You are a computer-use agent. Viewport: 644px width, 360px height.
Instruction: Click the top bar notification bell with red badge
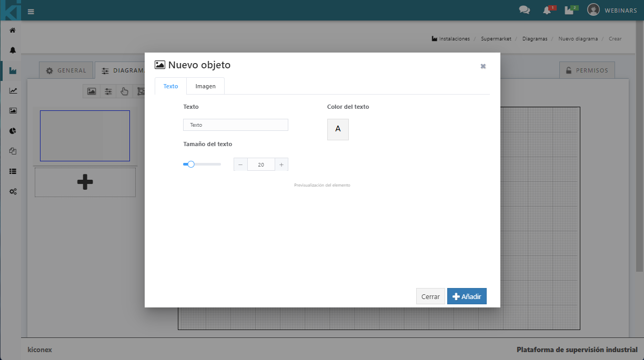547,11
